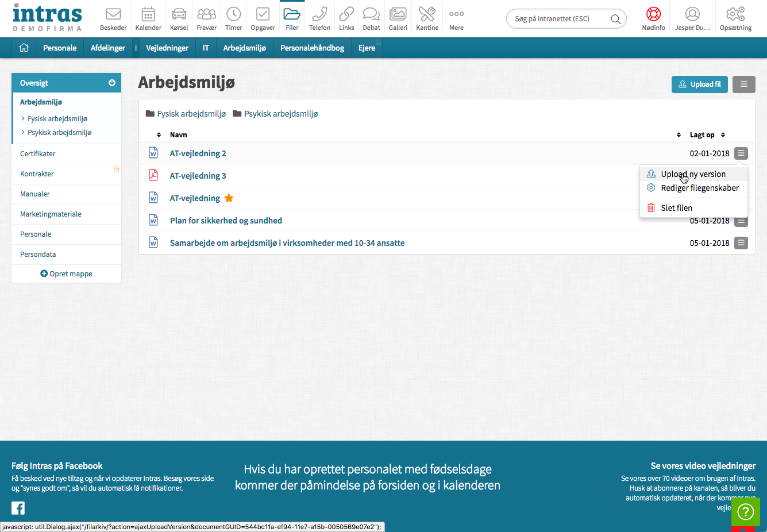Open Plan for sikkerhed og sundhed file
This screenshot has height=532, width=767.
(226, 221)
